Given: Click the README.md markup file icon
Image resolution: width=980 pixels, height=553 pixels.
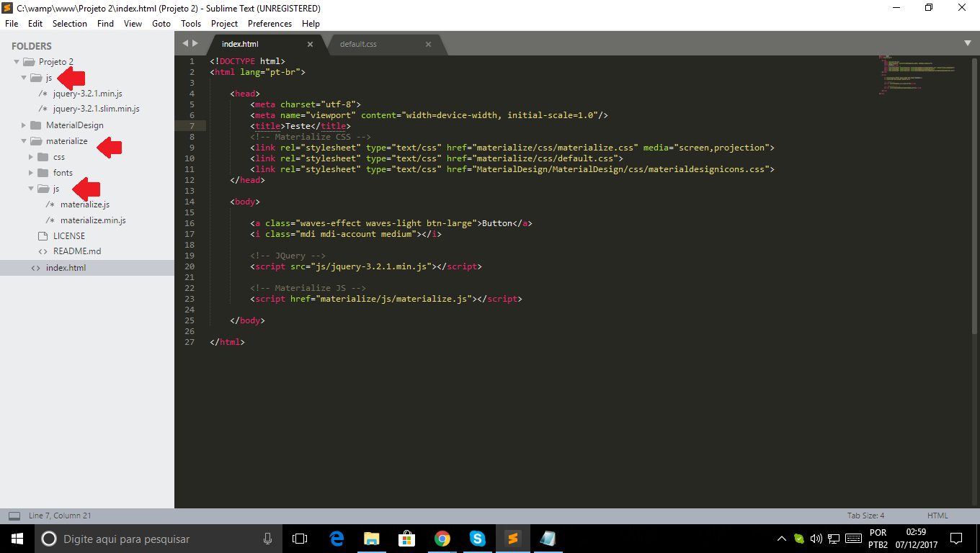Looking at the screenshot, I should click(43, 252).
